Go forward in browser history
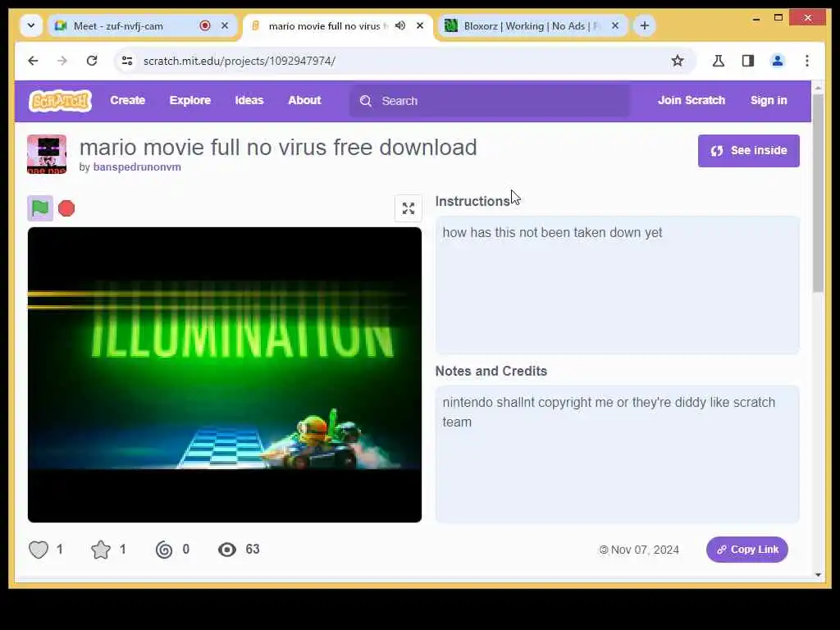 point(62,61)
